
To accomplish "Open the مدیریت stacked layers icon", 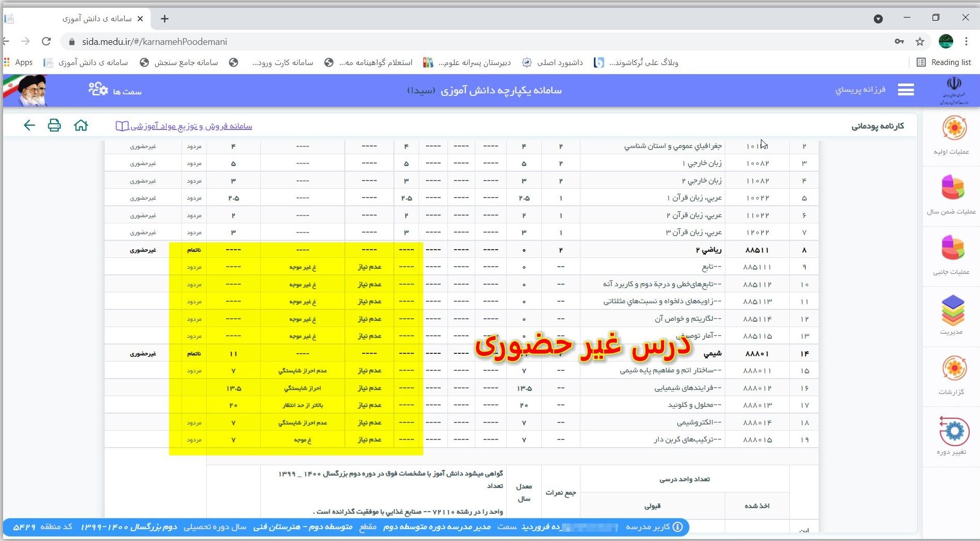I will click(953, 309).
